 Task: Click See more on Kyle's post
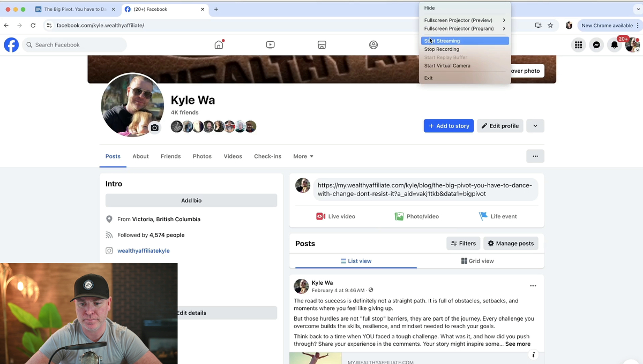[518, 344]
